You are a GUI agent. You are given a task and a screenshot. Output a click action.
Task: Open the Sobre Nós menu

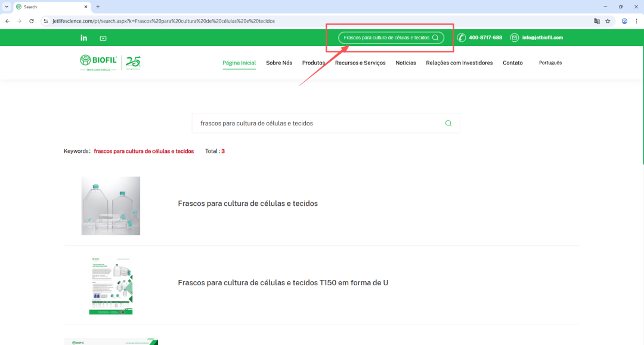[x=279, y=63]
